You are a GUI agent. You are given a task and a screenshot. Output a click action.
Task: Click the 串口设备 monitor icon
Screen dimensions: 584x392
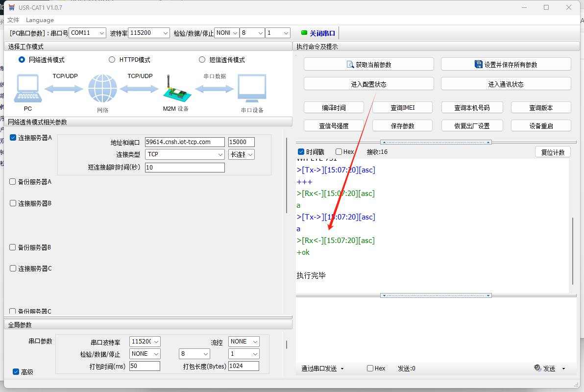click(x=252, y=89)
